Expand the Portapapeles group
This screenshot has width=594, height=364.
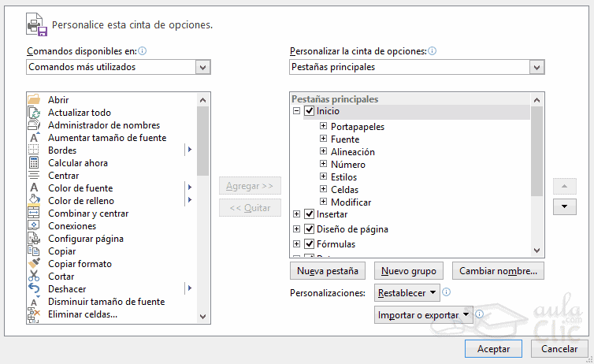(323, 127)
